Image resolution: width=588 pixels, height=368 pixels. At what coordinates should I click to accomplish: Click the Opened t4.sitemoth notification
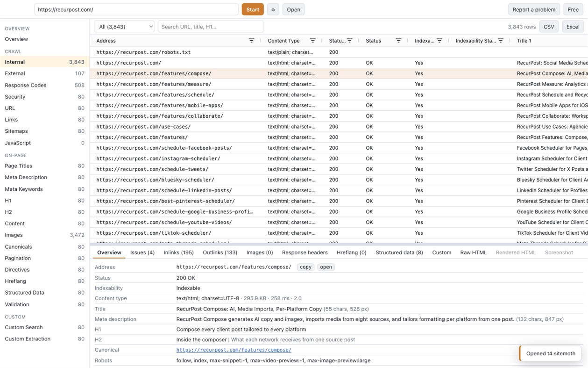pyautogui.click(x=551, y=354)
